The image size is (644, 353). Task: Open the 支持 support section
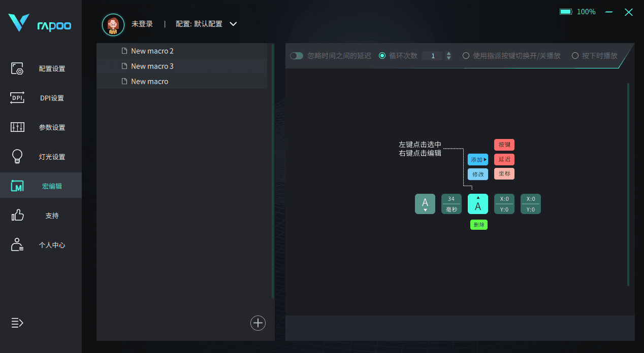[x=41, y=215]
